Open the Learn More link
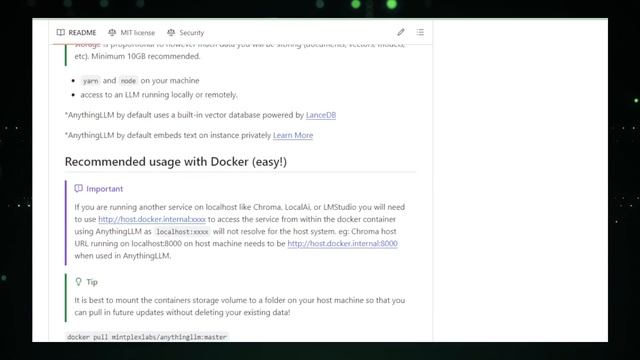Viewport: 640px width, 360px height. [x=293, y=135]
